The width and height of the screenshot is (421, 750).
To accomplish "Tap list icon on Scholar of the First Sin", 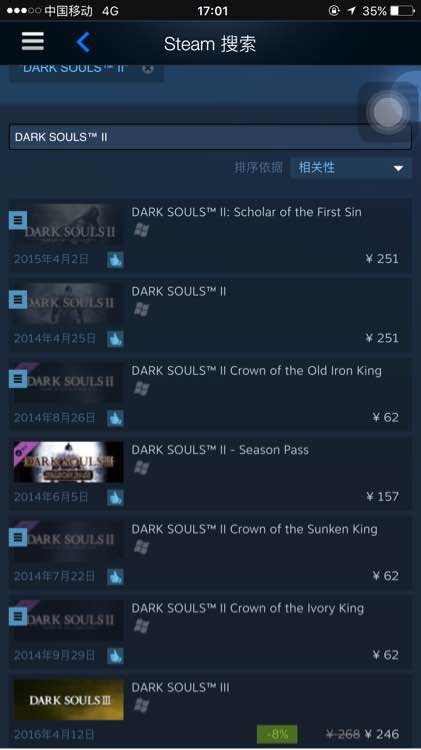I will pyautogui.click(x=18, y=221).
